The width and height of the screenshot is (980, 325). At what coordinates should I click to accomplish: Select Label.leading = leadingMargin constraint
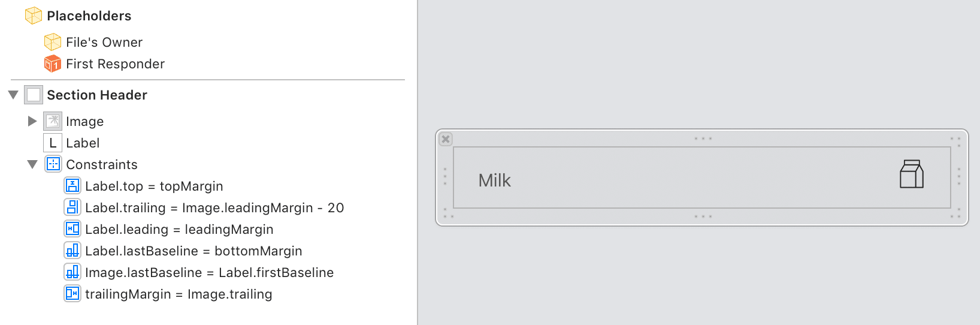pyautogui.click(x=179, y=229)
